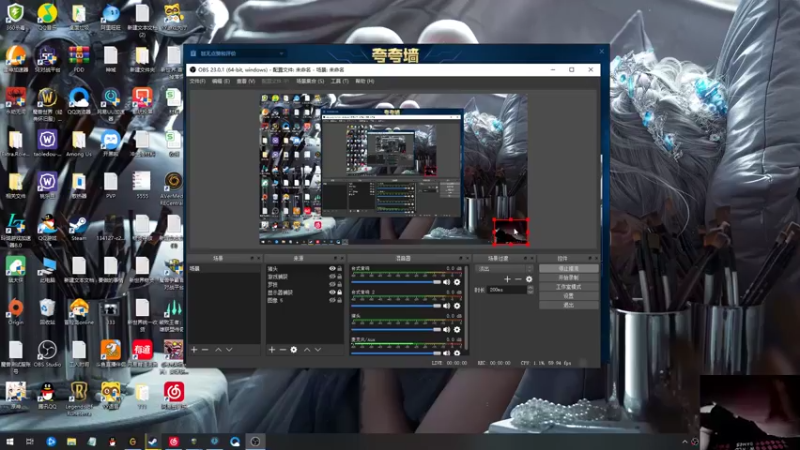Open the View (V) menu in OBS
The height and width of the screenshot is (450, 800).
[x=245, y=81]
